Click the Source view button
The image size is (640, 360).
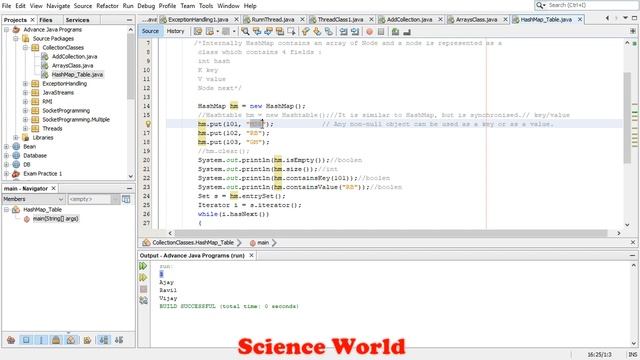pyautogui.click(x=150, y=31)
